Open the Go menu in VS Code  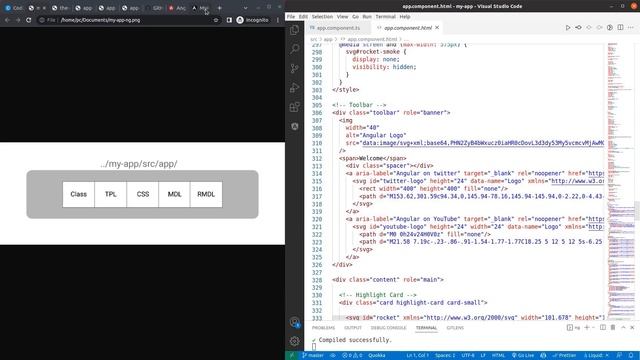[356, 17]
